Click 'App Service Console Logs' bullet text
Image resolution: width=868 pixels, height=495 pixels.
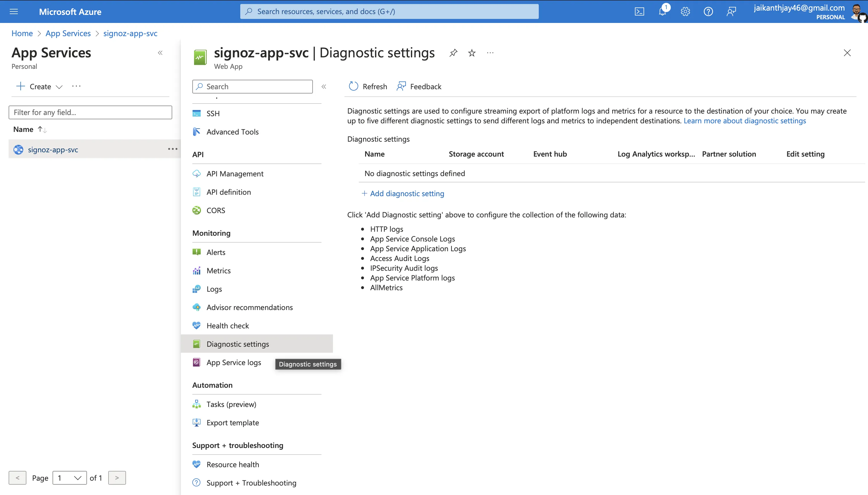412,239
